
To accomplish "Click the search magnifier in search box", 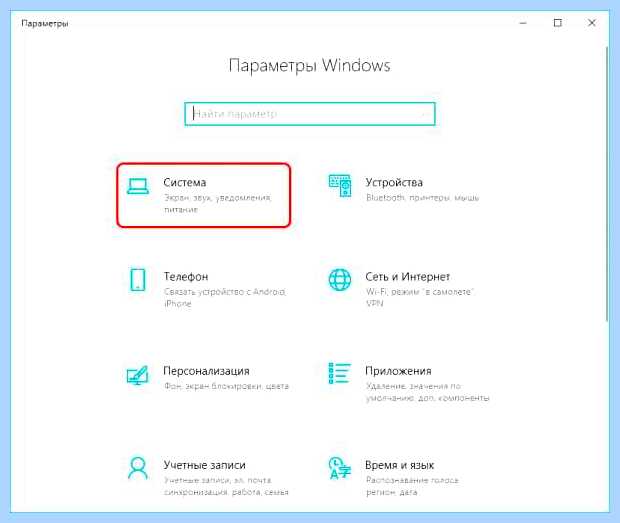I will [425, 114].
